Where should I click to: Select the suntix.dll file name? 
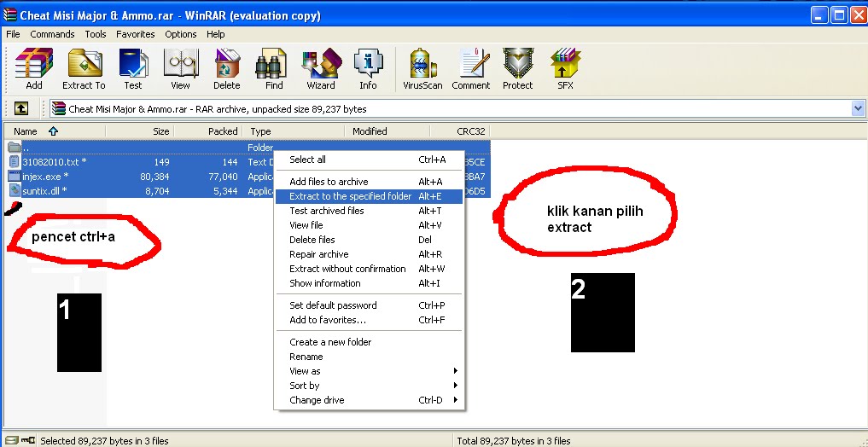[45, 191]
